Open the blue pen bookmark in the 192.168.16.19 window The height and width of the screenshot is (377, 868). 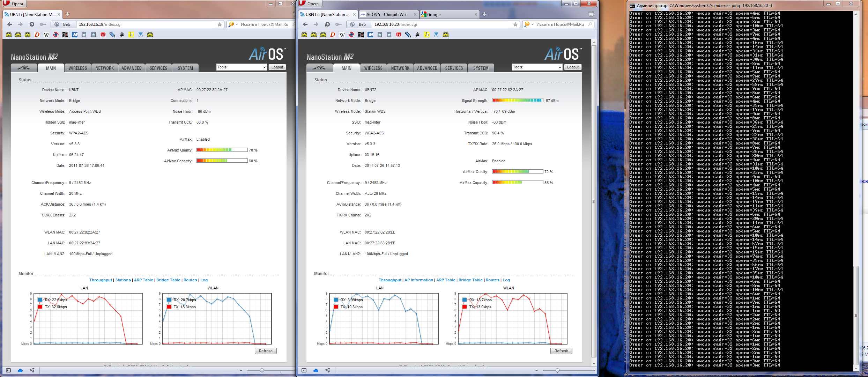[112, 35]
